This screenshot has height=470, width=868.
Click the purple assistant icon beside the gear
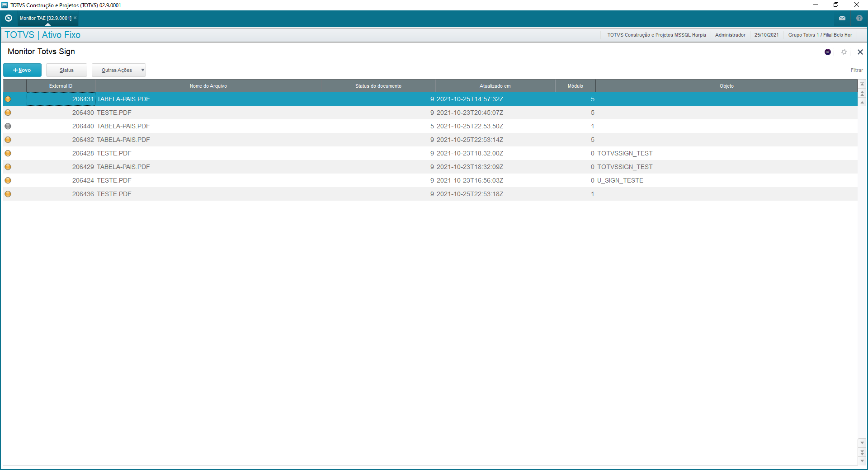tap(828, 52)
